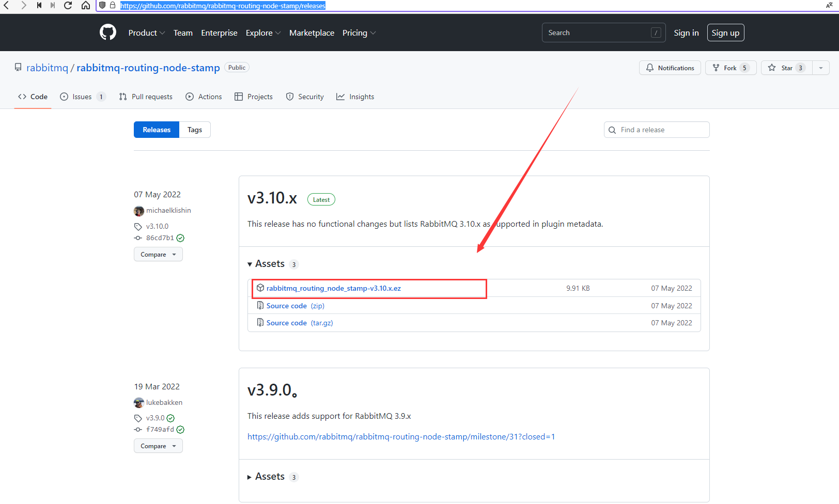This screenshot has width=839, height=504.
Task: Open the Projects tab
Action: [253, 97]
